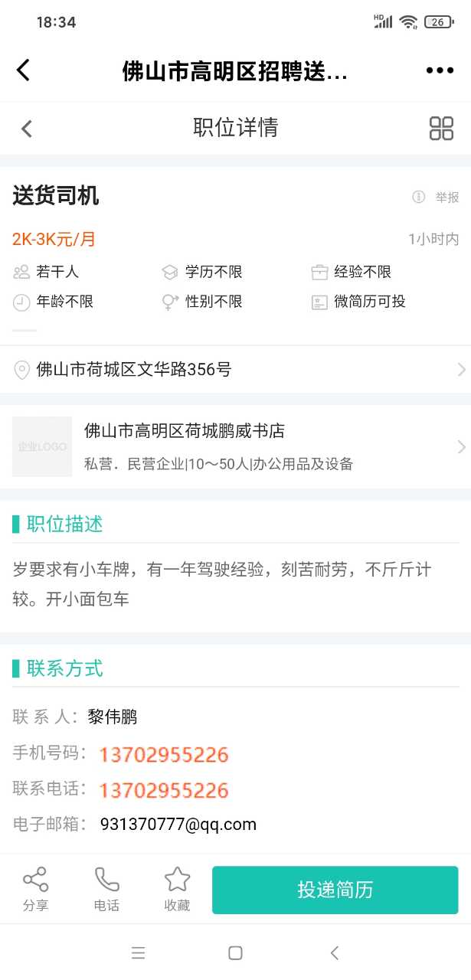Tap 微简历可投 tag
This screenshot has width=471, height=980.
pyautogui.click(x=358, y=302)
